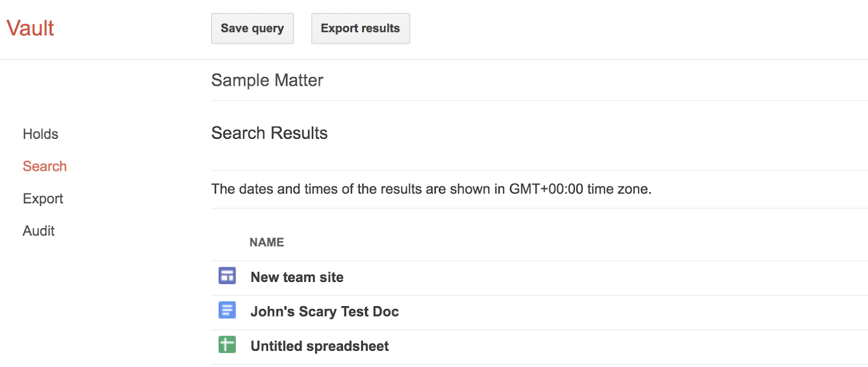The image size is (868, 367).
Task: Open the New team site result
Action: point(297,277)
